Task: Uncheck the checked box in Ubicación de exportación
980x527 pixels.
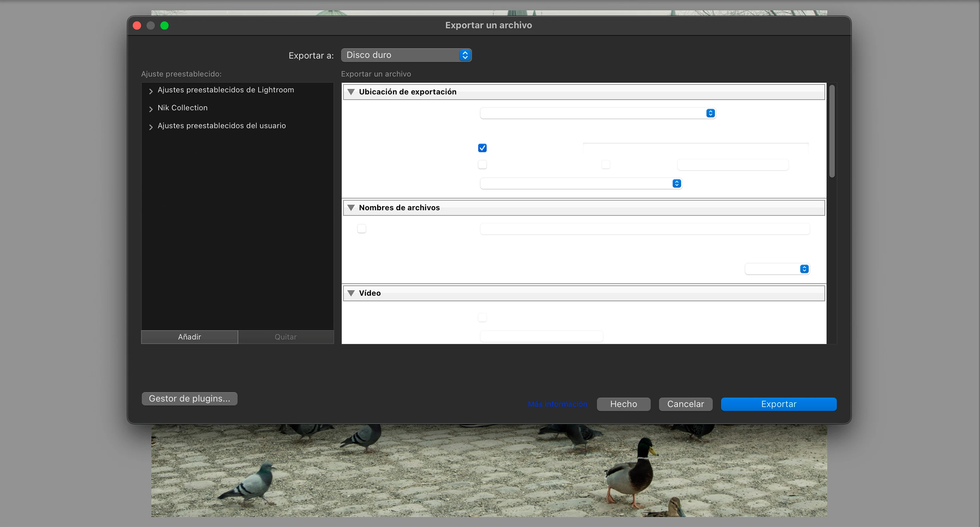Action: click(x=482, y=148)
